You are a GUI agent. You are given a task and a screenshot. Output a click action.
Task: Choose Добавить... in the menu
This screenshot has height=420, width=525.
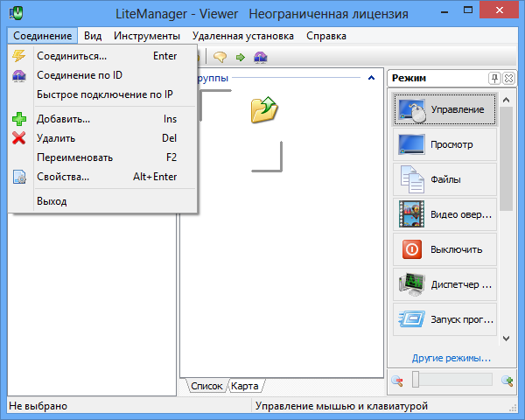click(102, 119)
